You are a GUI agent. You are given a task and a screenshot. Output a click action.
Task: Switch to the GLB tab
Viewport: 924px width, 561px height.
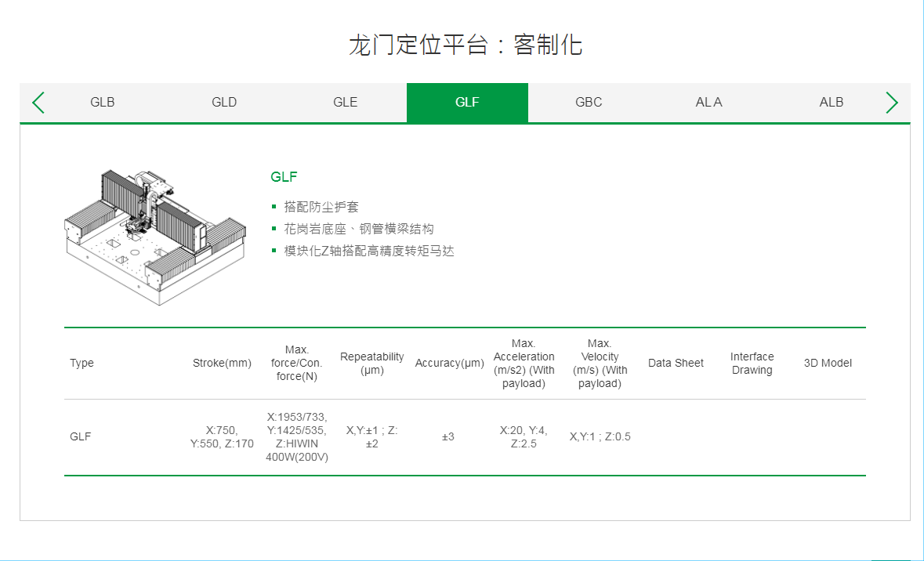(x=103, y=103)
